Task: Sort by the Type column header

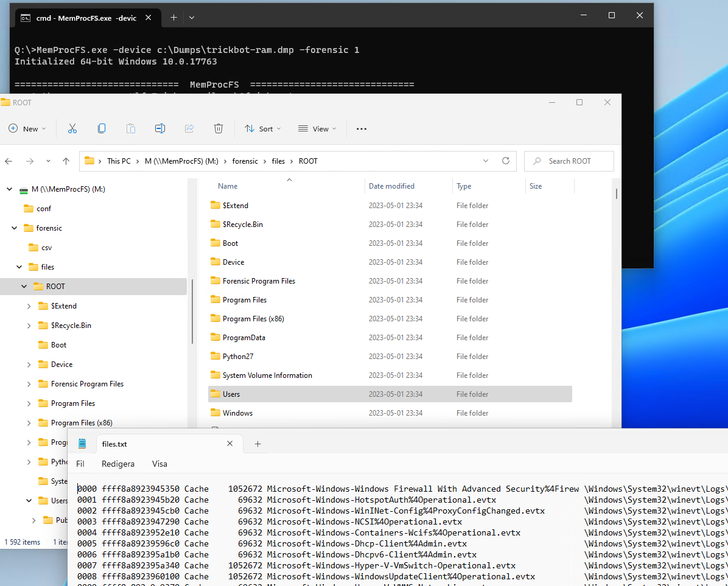Action: [x=463, y=186]
